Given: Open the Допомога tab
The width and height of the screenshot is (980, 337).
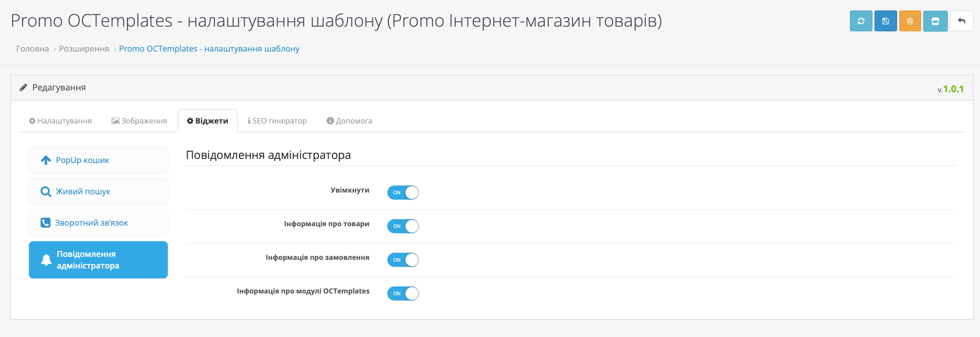Looking at the screenshot, I should pyautogui.click(x=349, y=121).
